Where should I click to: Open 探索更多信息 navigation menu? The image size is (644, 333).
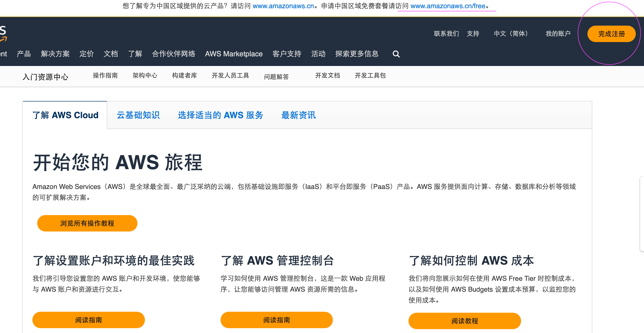(357, 54)
